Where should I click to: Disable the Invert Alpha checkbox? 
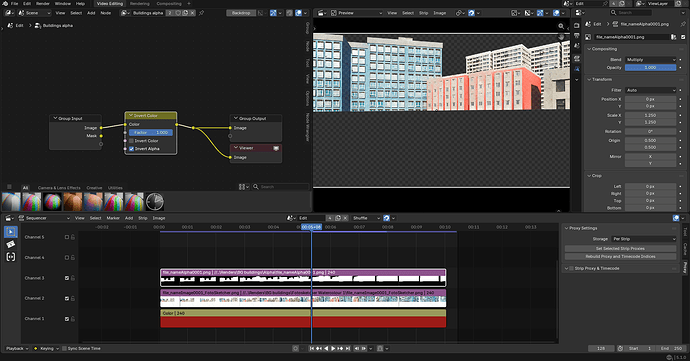pyautogui.click(x=131, y=149)
